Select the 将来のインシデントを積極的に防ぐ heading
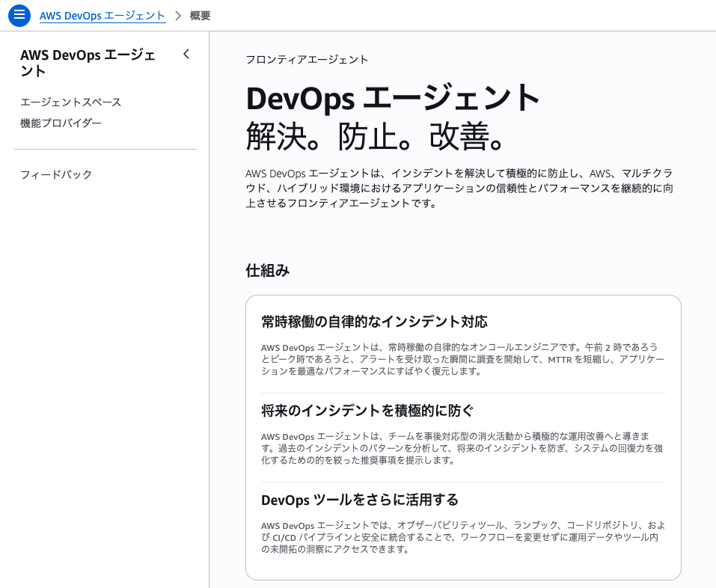This screenshot has height=588, width=716. (x=367, y=411)
